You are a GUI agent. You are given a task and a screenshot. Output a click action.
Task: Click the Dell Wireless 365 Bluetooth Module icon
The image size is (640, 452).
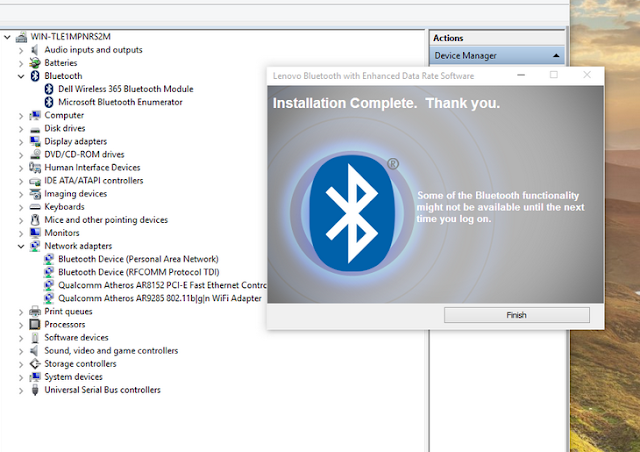(x=49, y=89)
